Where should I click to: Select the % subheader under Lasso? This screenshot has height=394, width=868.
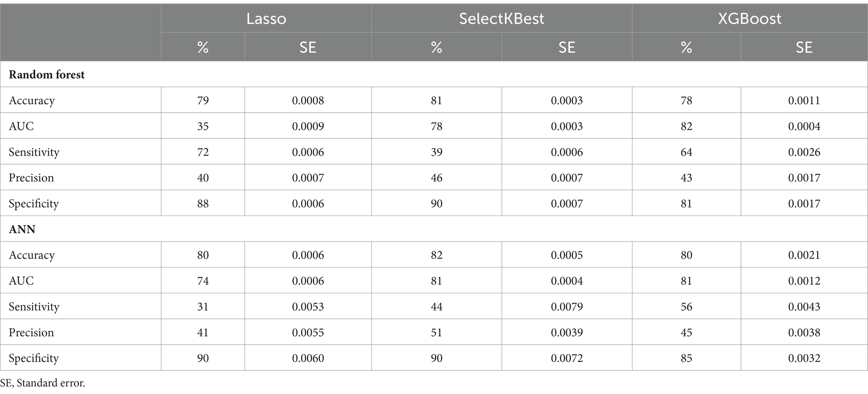click(203, 47)
